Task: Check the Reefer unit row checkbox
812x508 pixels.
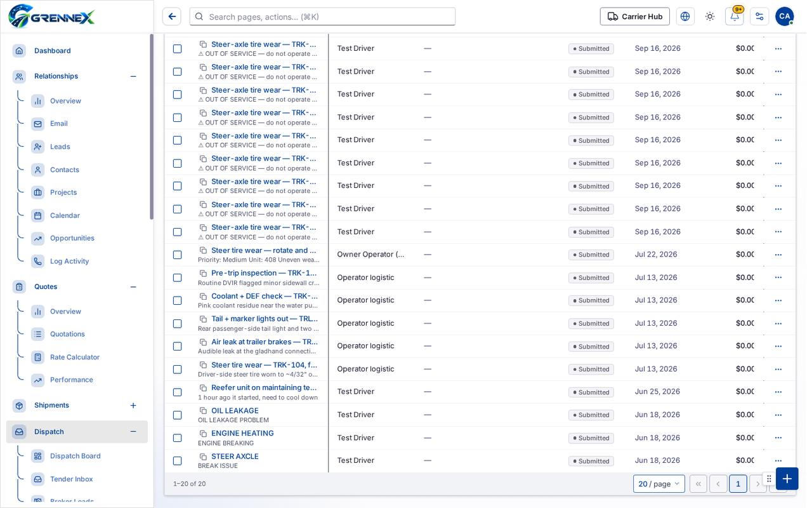Action: coord(178,392)
